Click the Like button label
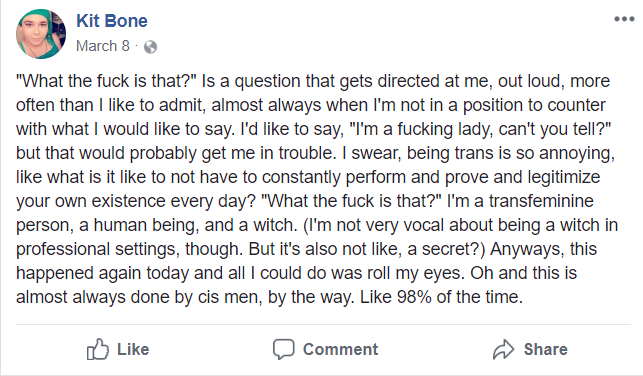The image size is (643, 376). click(x=133, y=349)
